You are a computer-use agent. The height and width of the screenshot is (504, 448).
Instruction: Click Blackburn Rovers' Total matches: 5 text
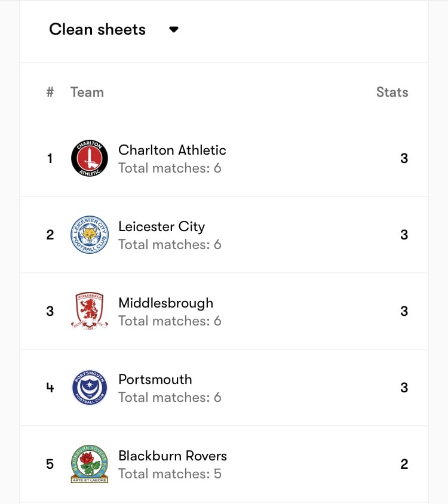[x=170, y=474]
